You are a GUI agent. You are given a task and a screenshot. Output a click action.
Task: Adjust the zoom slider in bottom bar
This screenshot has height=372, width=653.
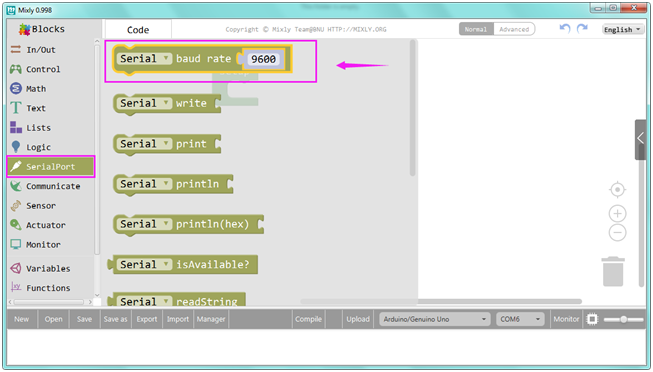point(623,320)
